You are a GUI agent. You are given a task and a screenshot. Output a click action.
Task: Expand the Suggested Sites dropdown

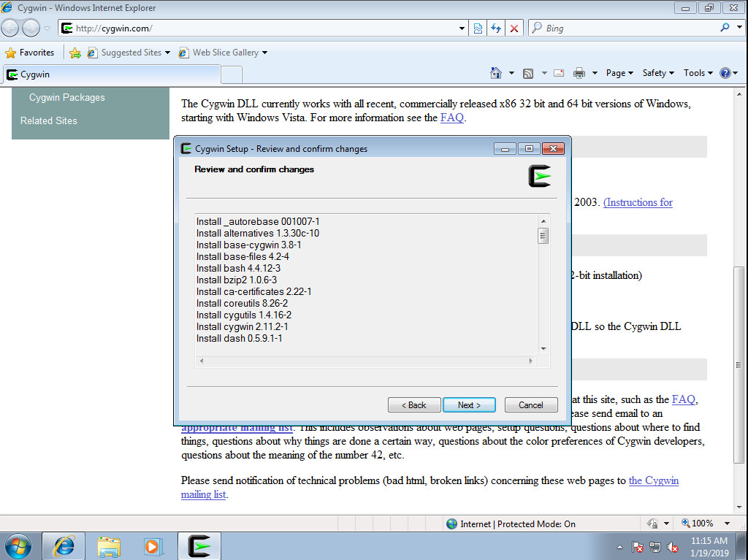(x=167, y=53)
